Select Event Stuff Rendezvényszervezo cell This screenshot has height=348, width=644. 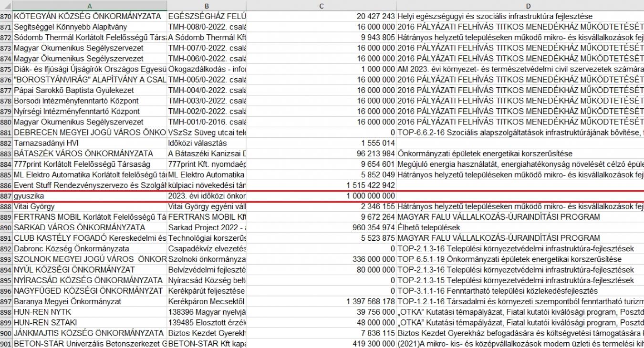click(x=90, y=185)
